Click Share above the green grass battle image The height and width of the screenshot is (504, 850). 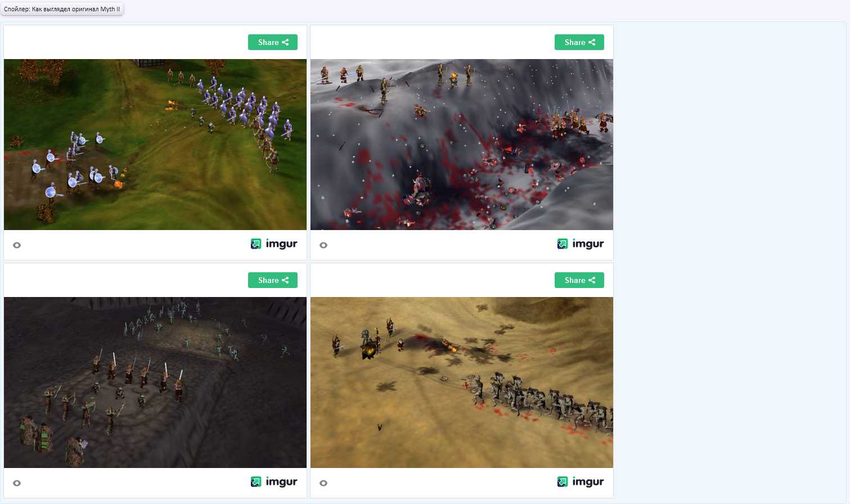273,42
